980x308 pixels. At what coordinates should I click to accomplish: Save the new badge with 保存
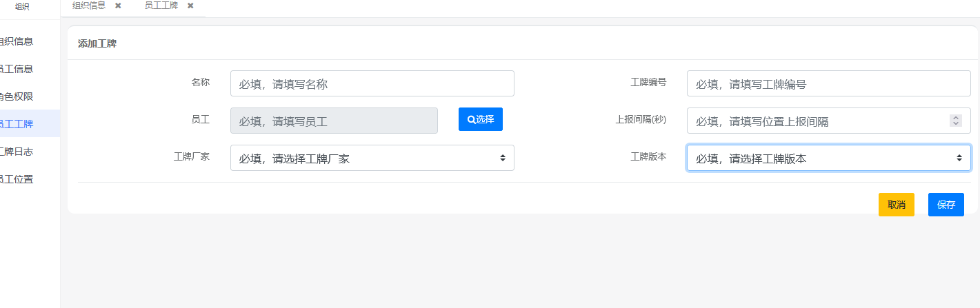pyautogui.click(x=946, y=205)
